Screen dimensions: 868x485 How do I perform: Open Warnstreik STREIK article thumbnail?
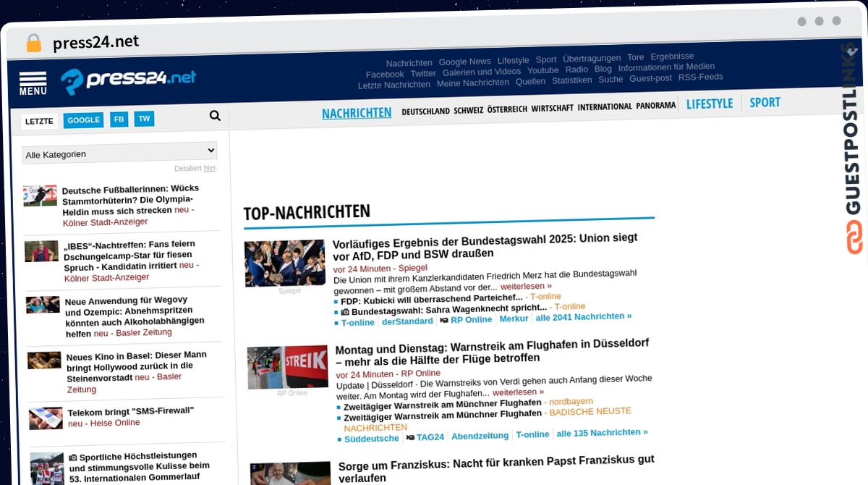(x=287, y=368)
